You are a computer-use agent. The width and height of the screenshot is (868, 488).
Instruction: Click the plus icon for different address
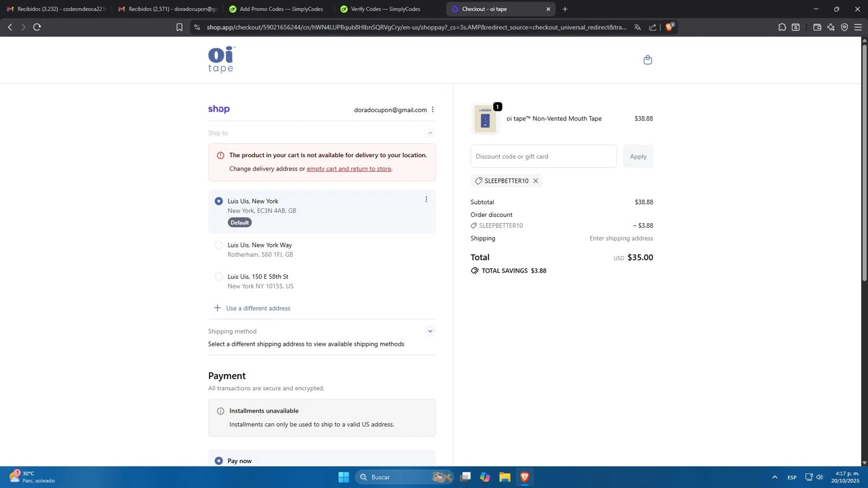[x=217, y=308]
